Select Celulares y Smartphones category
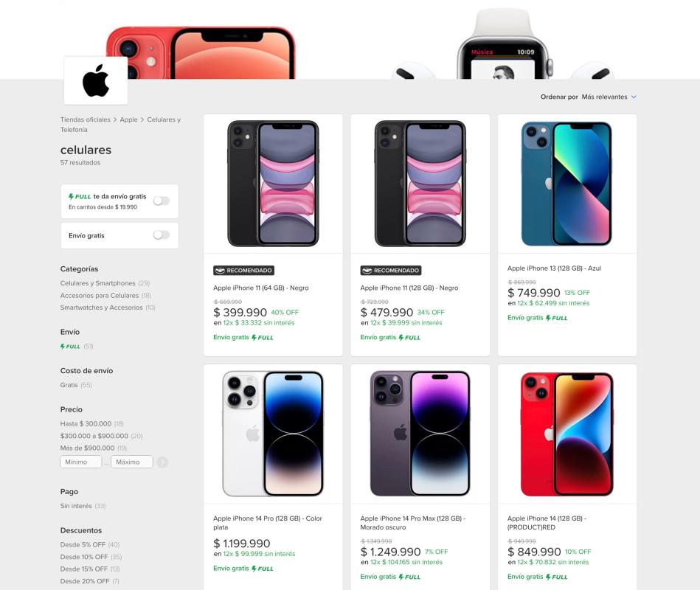This screenshot has width=700, height=590. (98, 283)
